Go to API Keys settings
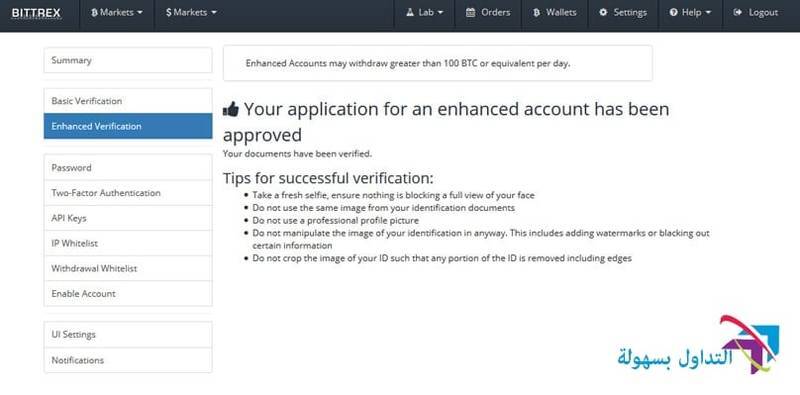Image resolution: width=800 pixels, height=395 pixels. tap(128, 218)
